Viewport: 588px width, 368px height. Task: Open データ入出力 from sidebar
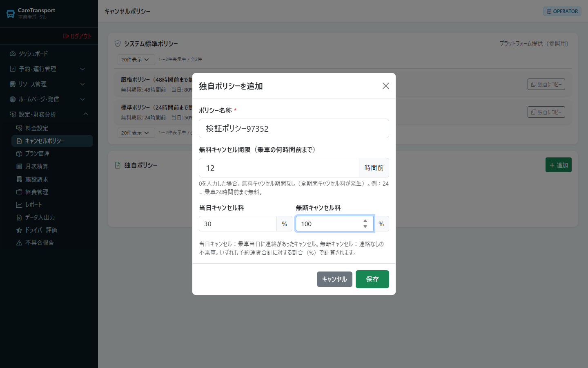52,217
